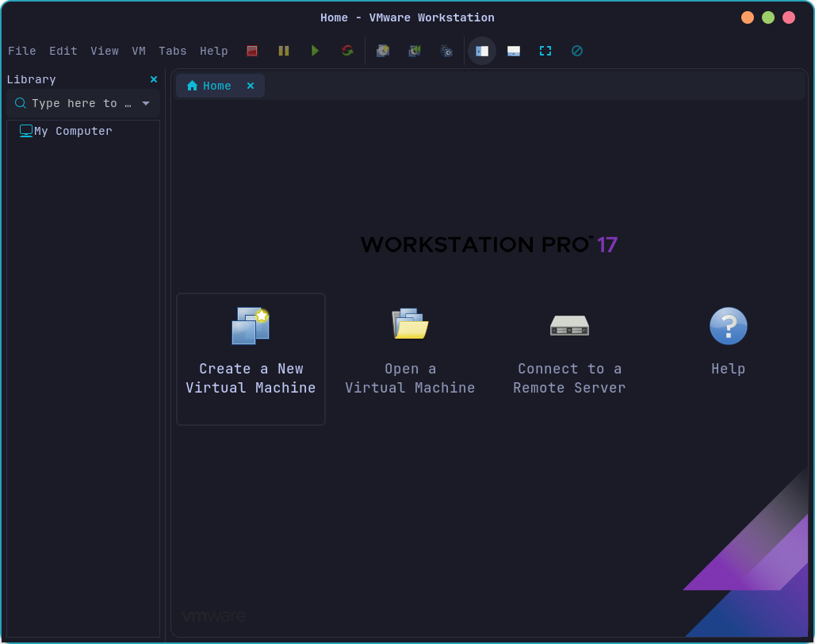Enter full screen mode via the brackets icon

coord(545,50)
